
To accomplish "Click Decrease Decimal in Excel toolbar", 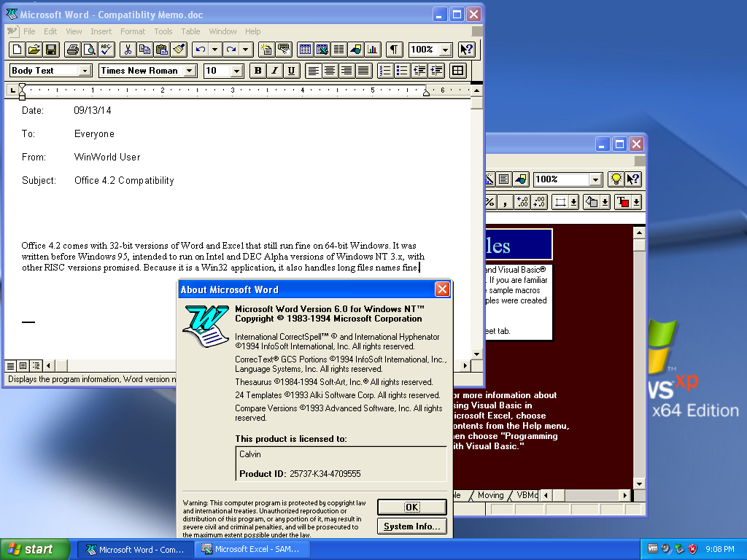I will (x=539, y=202).
